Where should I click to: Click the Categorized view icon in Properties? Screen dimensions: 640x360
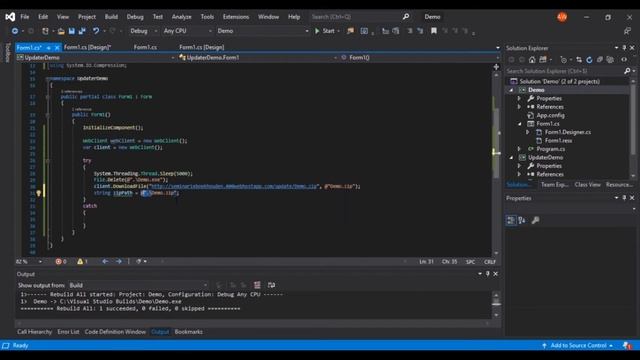pyautogui.click(x=511, y=220)
